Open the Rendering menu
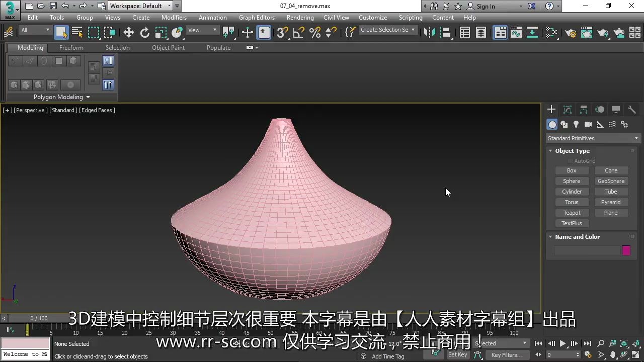The image size is (644, 362). [300, 17]
